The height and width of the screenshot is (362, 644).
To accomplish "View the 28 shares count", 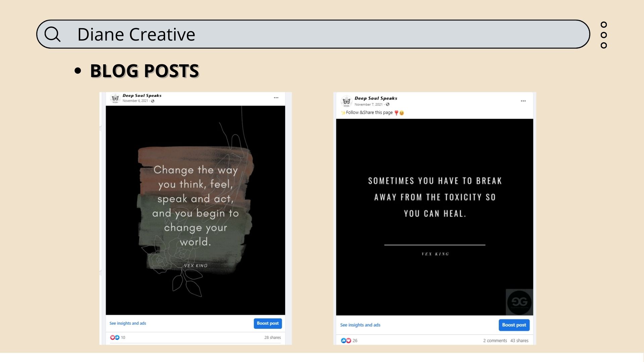I will [272, 338].
